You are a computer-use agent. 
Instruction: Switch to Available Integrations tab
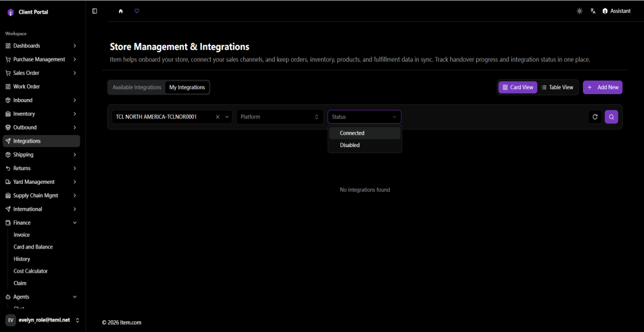tap(137, 87)
